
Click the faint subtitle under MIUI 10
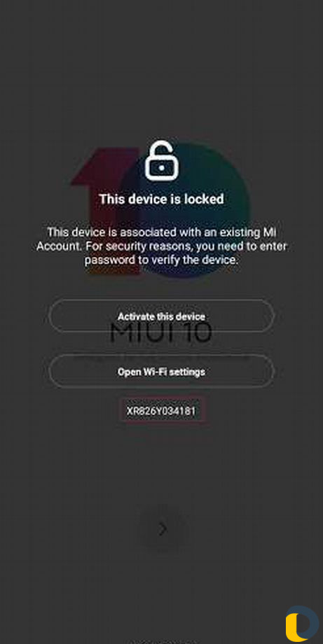pyautogui.click(x=161, y=357)
